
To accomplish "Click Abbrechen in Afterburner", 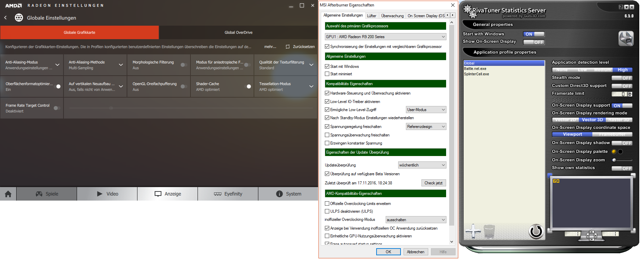I will click(416, 252).
